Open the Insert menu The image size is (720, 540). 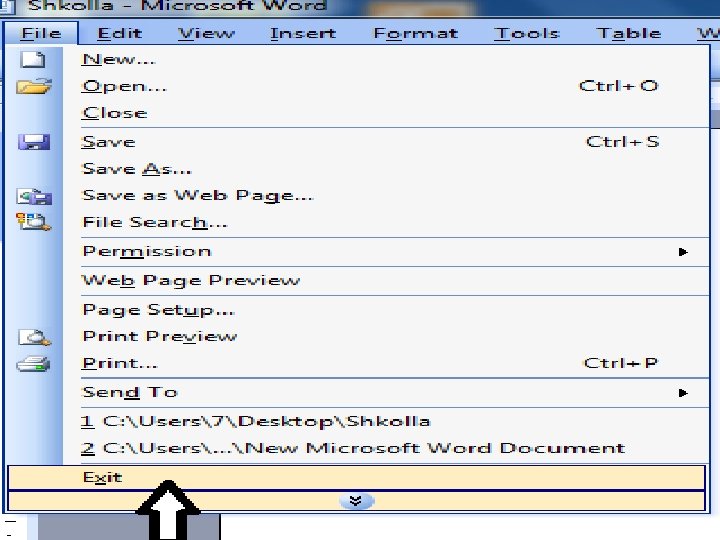click(303, 33)
